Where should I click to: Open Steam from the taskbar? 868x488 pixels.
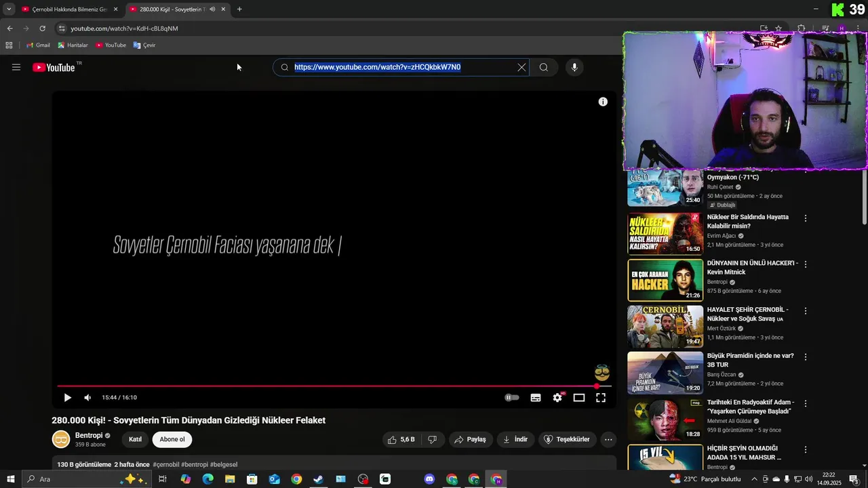pyautogui.click(x=318, y=479)
